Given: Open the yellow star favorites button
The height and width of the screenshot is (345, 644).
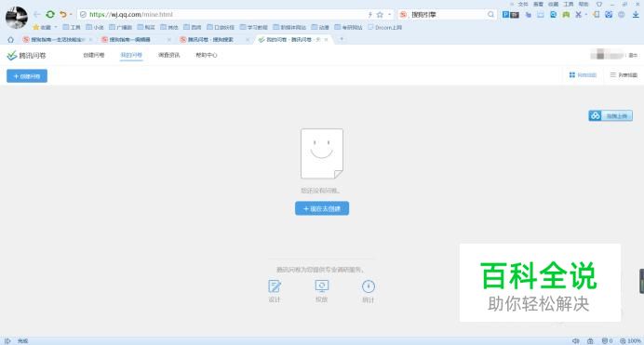Looking at the screenshot, I should click(42, 27).
